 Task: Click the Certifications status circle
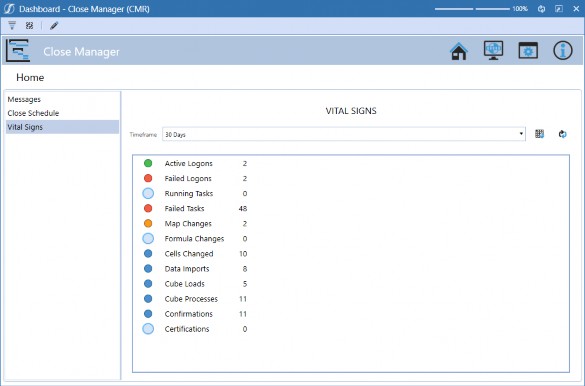(x=148, y=329)
